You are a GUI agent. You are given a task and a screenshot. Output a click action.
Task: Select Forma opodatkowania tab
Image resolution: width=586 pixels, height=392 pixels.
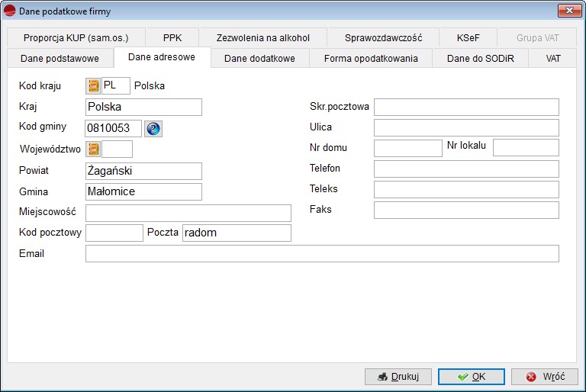(371, 59)
